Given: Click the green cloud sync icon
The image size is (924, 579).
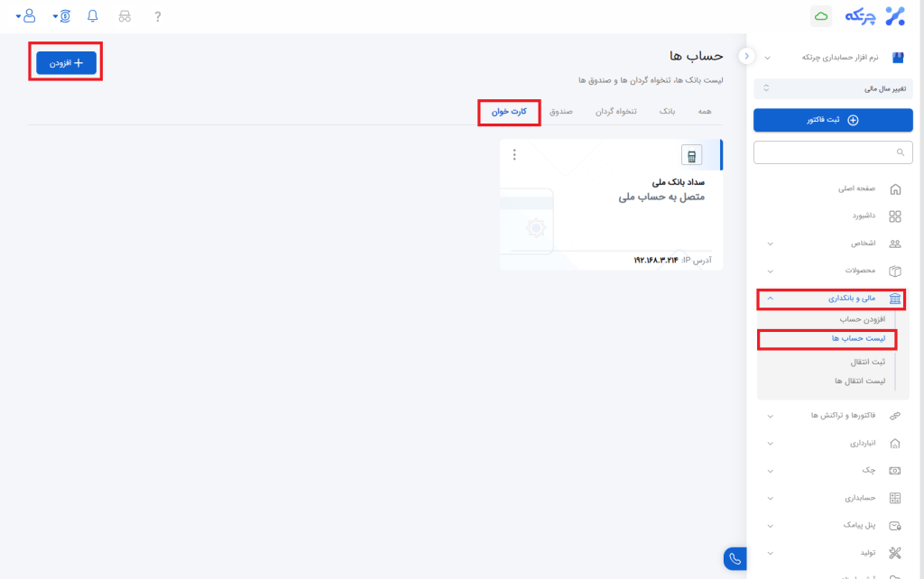Looking at the screenshot, I should (x=821, y=16).
